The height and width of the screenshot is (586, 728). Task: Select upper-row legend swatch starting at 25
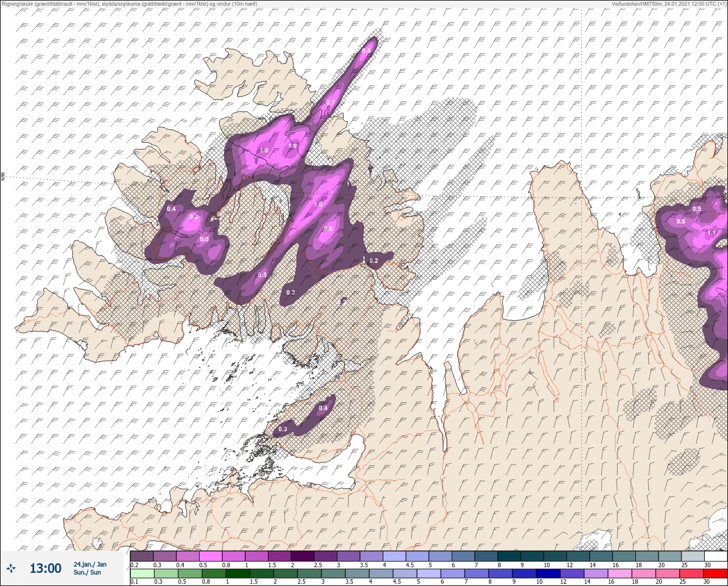point(693,556)
